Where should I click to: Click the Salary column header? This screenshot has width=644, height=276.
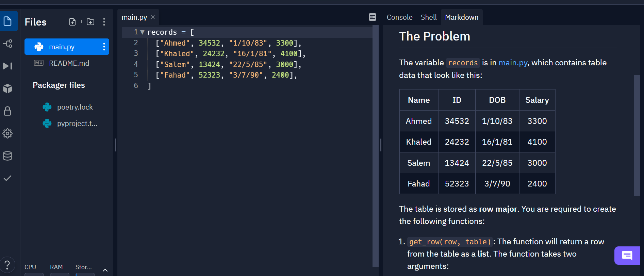click(537, 100)
